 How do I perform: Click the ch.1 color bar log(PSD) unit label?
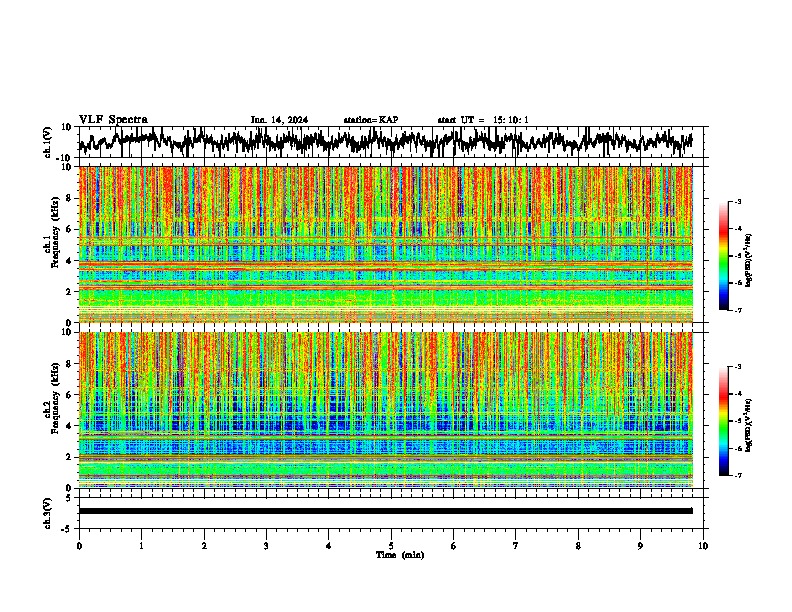pos(749,260)
